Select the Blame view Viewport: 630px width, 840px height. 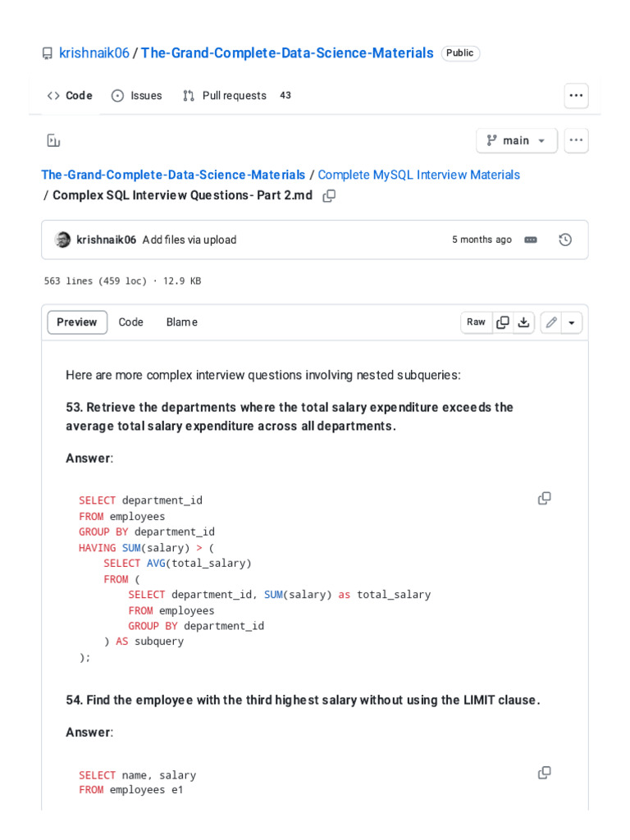(181, 322)
